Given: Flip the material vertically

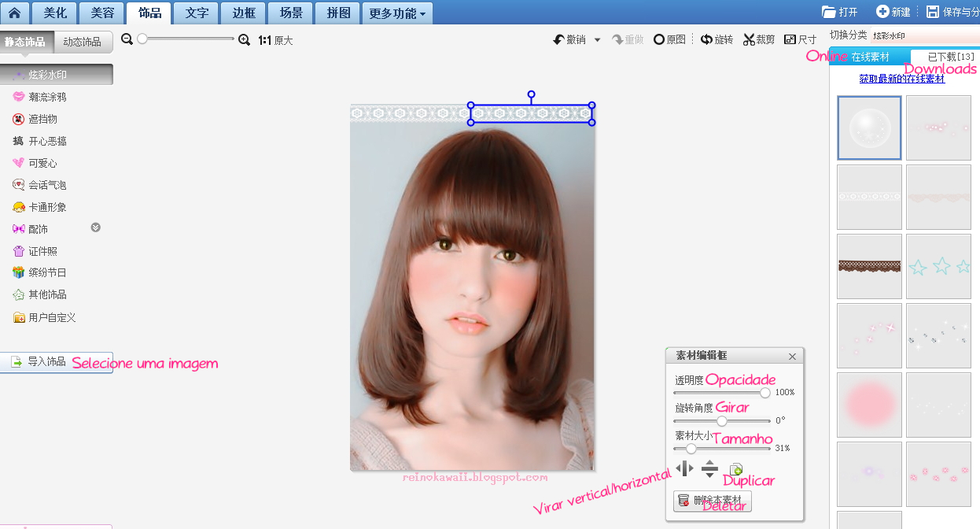Looking at the screenshot, I should (709, 469).
